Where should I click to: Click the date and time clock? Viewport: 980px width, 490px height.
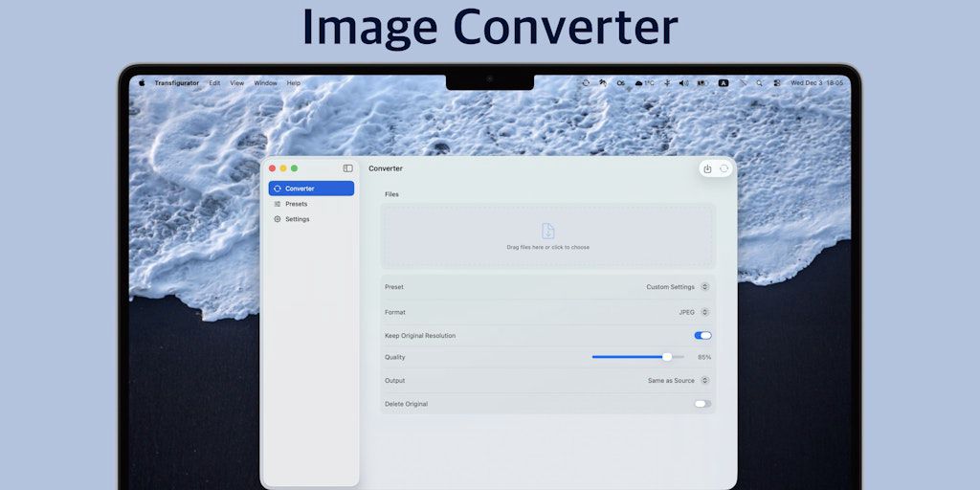pyautogui.click(x=816, y=83)
